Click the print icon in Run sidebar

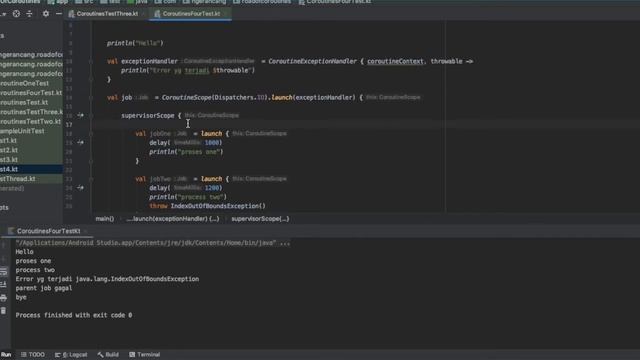4,298
